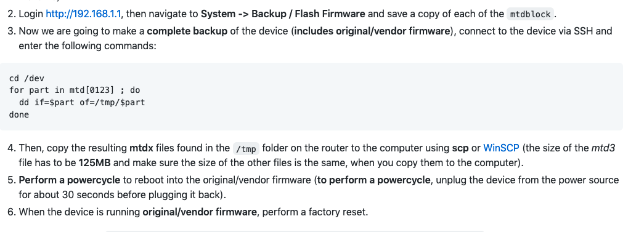
Task: Click the 'cd /dev' code line
Action: tap(26, 78)
